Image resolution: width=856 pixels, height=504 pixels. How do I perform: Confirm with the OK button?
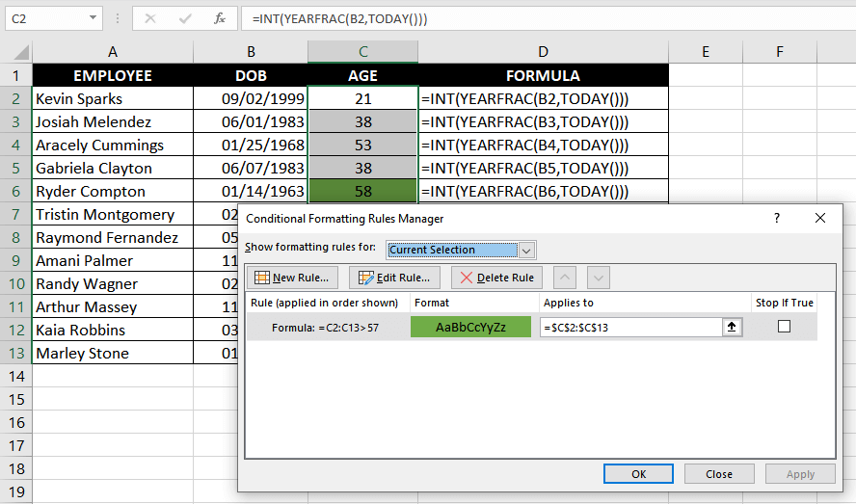click(x=638, y=474)
